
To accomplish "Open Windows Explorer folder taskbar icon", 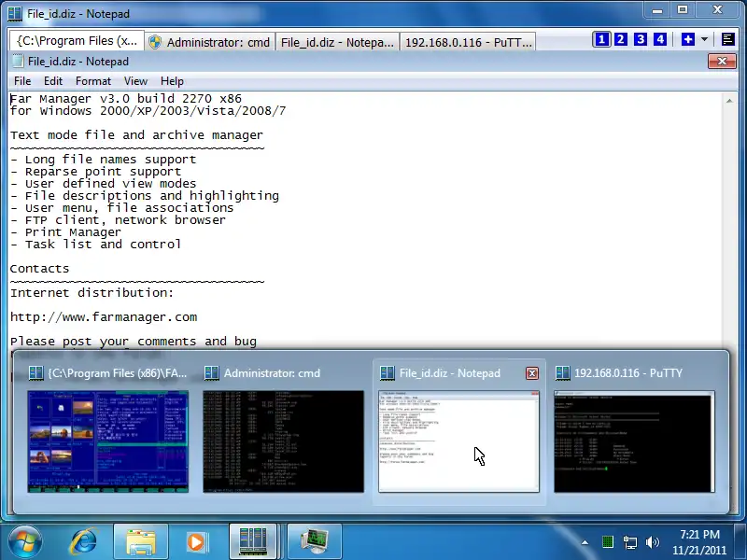I will (141, 542).
